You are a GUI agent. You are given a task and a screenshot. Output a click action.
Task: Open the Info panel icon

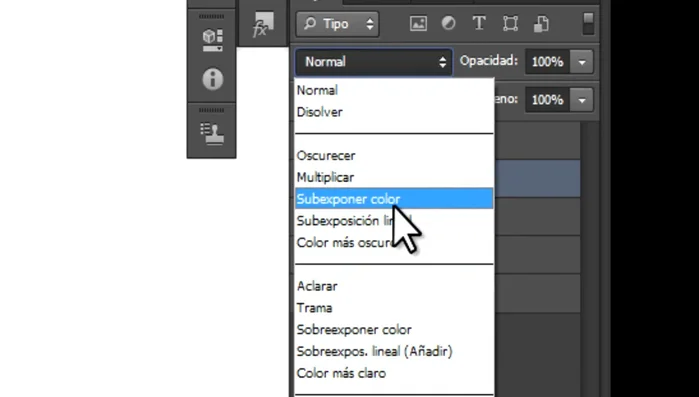(x=212, y=80)
